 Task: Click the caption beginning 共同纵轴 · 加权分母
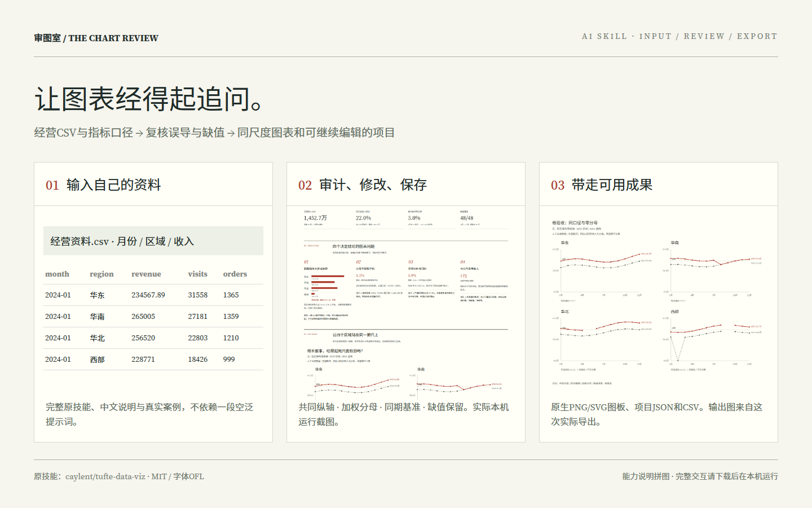coord(404,414)
